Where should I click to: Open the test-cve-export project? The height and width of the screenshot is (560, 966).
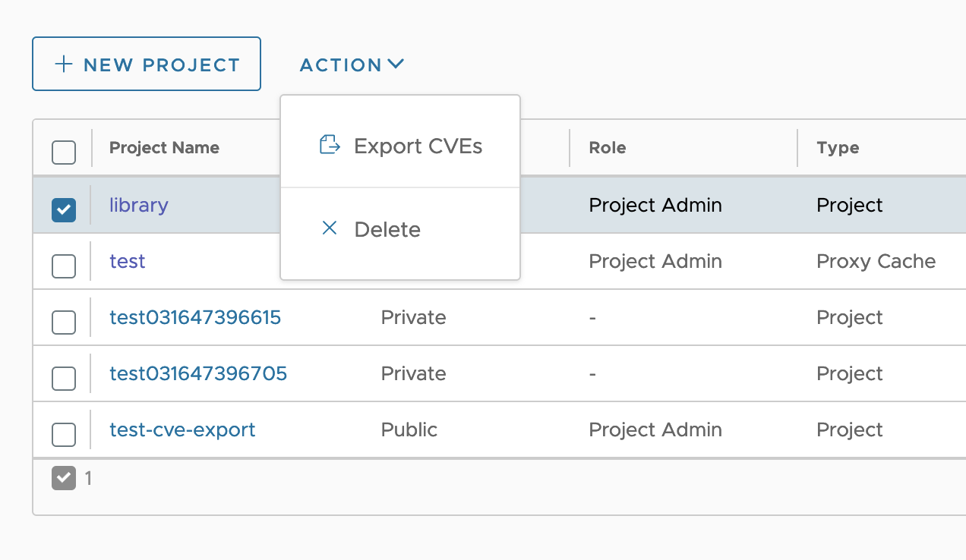point(182,429)
